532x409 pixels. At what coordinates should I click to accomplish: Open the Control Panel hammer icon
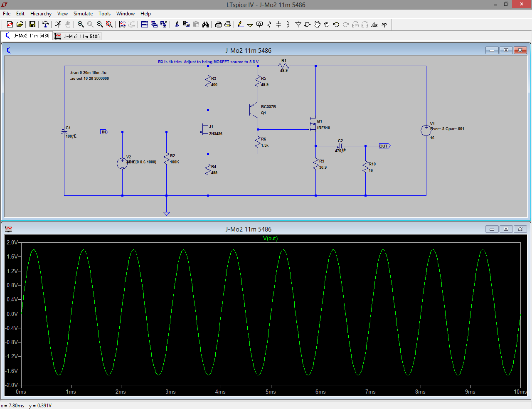coord(45,25)
